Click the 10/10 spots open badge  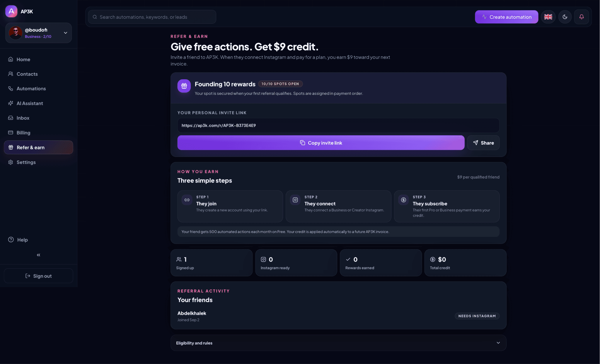[280, 84]
